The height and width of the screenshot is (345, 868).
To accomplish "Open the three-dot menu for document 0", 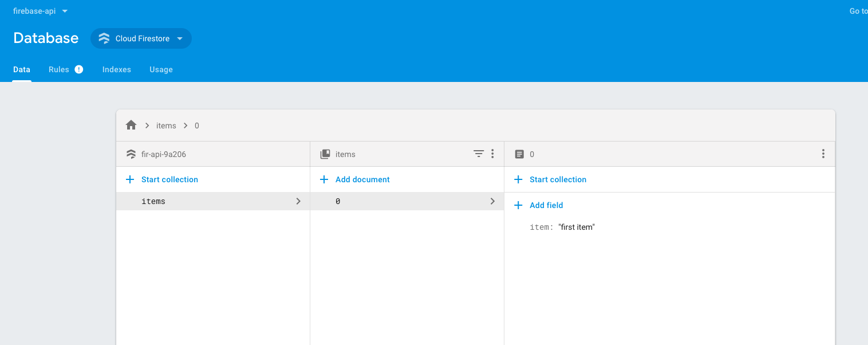I will tap(823, 154).
